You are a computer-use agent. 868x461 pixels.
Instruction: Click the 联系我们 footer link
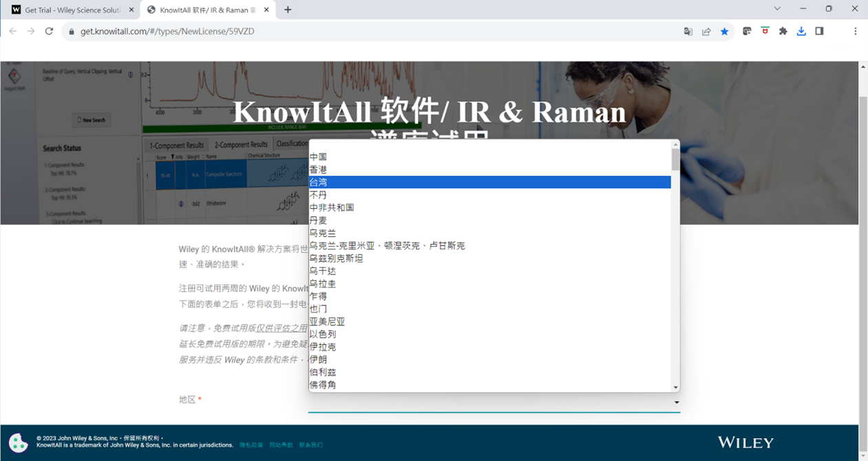tap(310, 445)
